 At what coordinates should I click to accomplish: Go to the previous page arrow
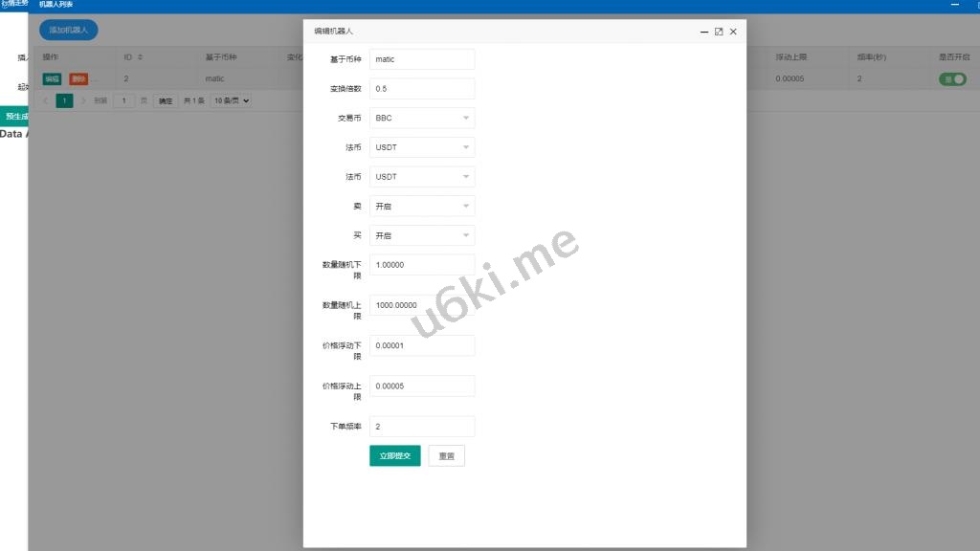coord(45,100)
